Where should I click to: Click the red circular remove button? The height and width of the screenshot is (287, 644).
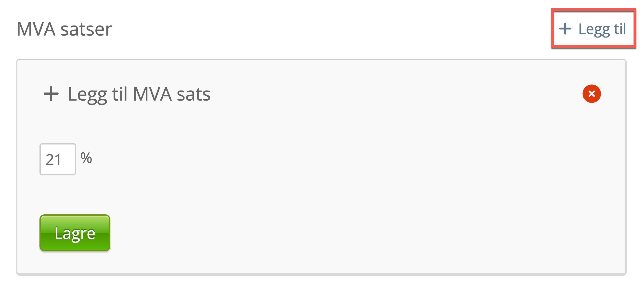point(592,94)
